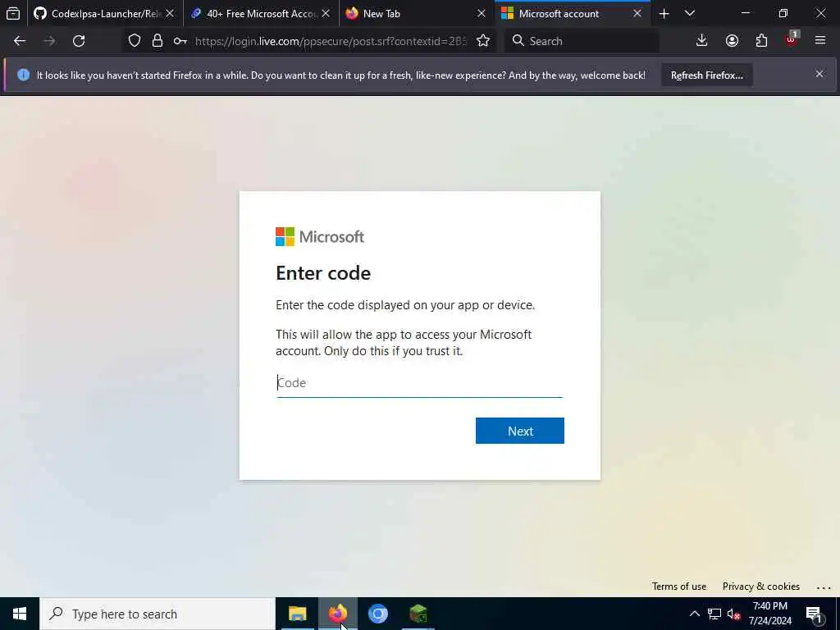The image size is (840, 630).
Task: Open Minecraft launcher taskbar icon
Action: [418, 614]
